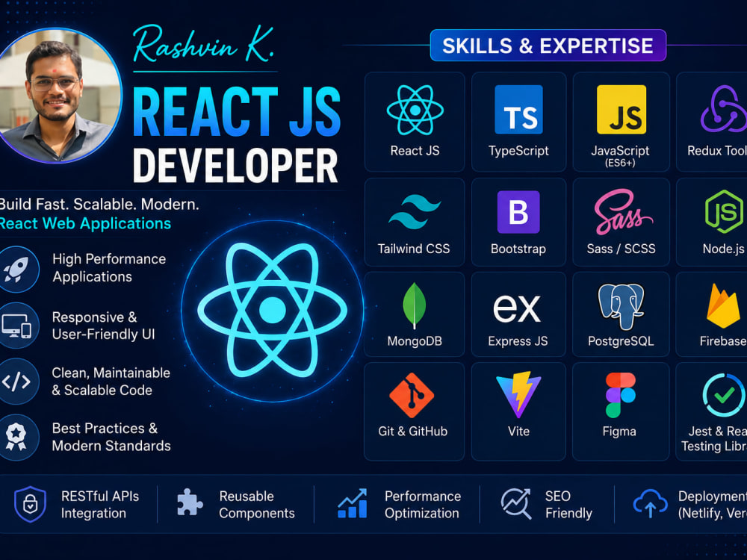The image size is (747, 560).
Task: Click the 'Tailwind CSS' label text
Action: pos(414,249)
